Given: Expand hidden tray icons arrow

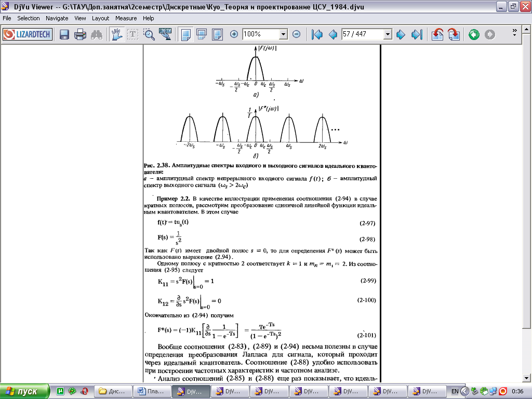Looking at the screenshot, I should pyautogui.click(x=464, y=392).
